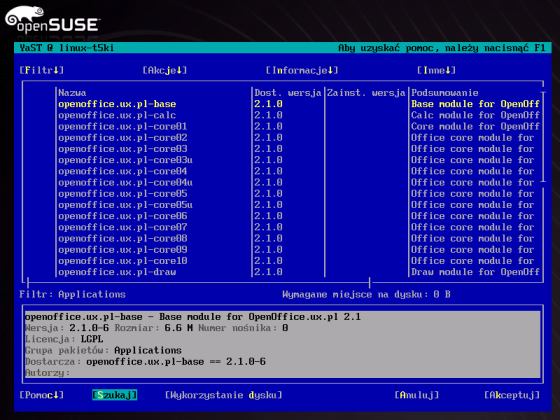Click the 'Licencja: LGPL' line
The height and width of the screenshot is (420, 560).
tap(64, 339)
